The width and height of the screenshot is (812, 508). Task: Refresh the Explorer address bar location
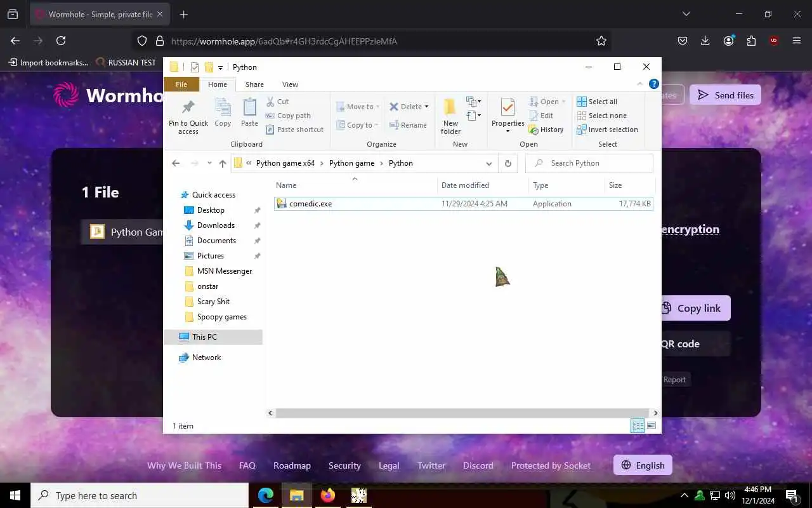(507, 163)
